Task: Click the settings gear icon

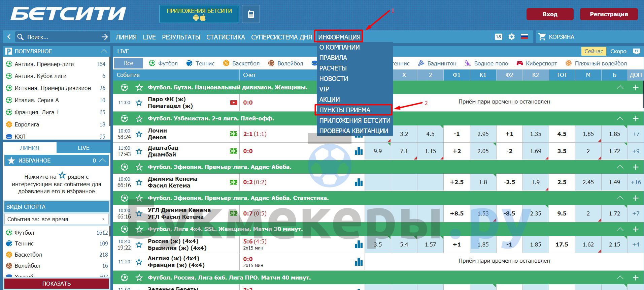Action: (511, 37)
